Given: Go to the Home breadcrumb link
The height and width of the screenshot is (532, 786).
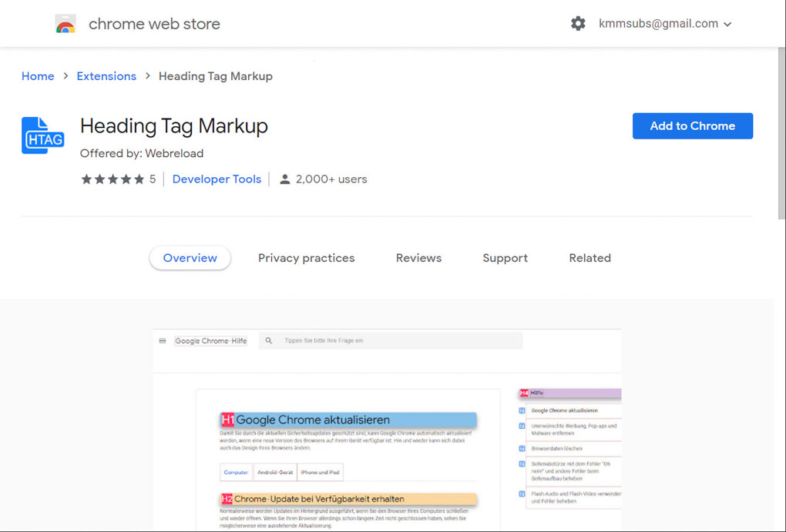Looking at the screenshot, I should [x=38, y=76].
